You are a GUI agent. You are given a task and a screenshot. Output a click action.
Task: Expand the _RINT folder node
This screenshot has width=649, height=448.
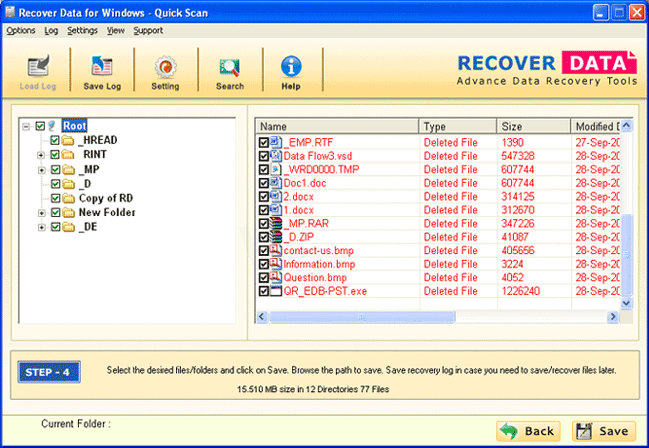point(41,155)
